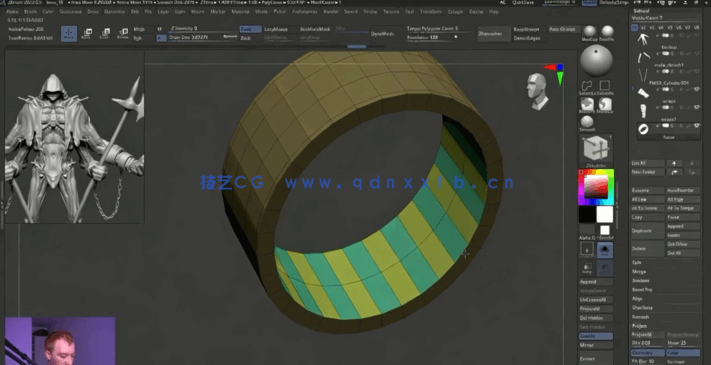The width and height of the screenshot is (711, 365).
Task: Select the ring subtool thumbnail
Action: click(643, 129)
